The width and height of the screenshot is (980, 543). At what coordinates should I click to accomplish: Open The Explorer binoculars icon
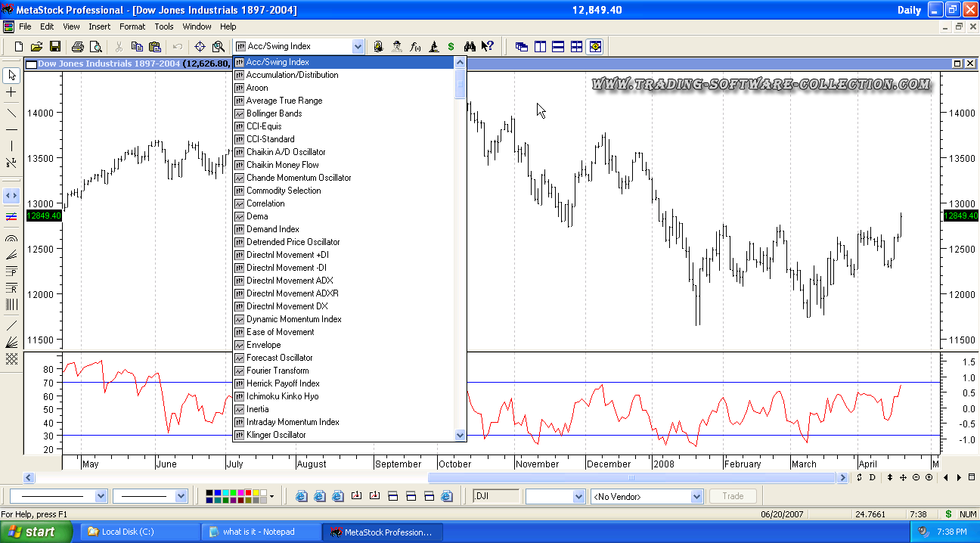pyautogui.click(x=470, y=47)
